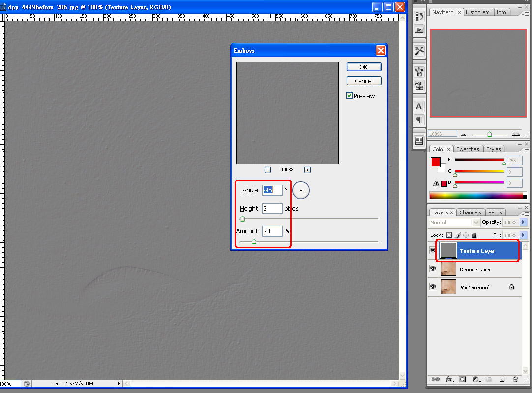Image resolution: width=532 pixels, height=393 pixels.
Task: Confirm Emboss with the OK button
Action: tap(363, 67)
